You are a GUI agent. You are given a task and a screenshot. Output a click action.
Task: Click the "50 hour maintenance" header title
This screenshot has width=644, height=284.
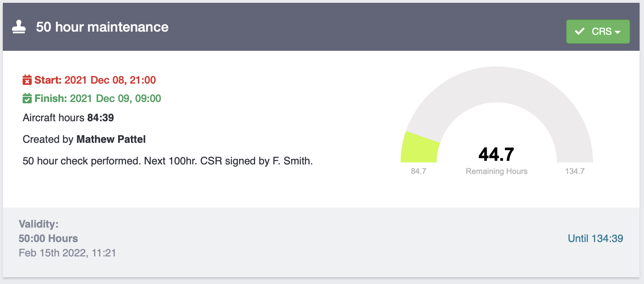tap(102, 27)
